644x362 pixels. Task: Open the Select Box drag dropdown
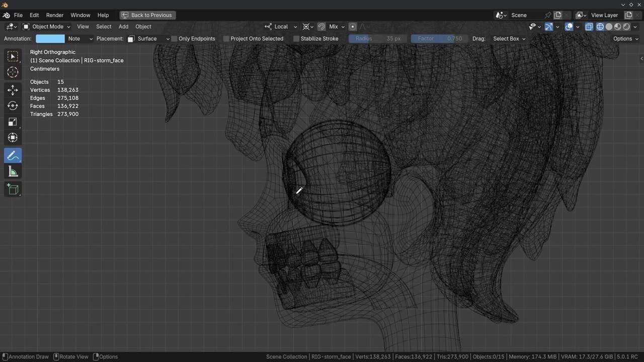pyautogui.click(x=509, y=39)
